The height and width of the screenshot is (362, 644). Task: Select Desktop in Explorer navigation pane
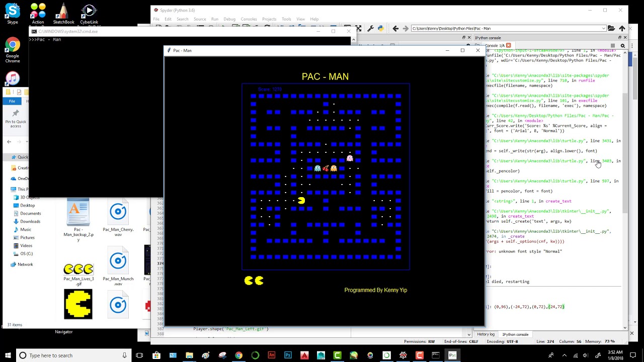click(x=28, y=205)
